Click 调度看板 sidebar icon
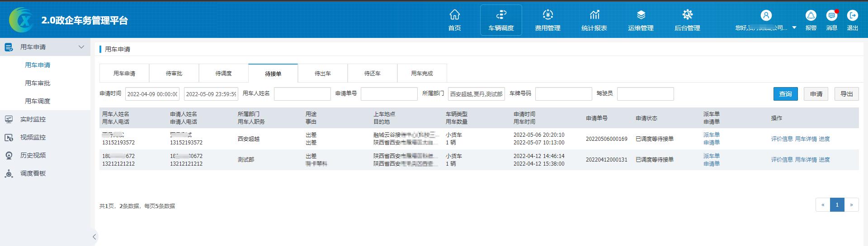Screen dimensions: 868x246 tap(9, 173)
